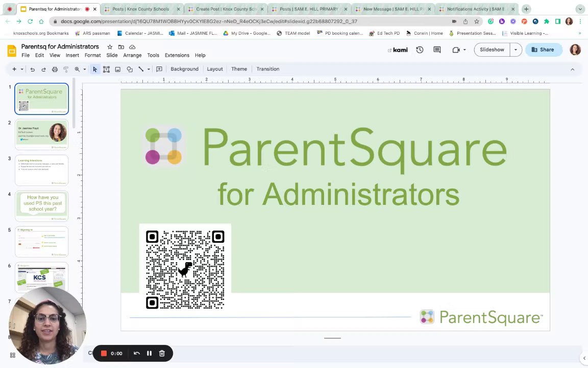
Task: Select slide 2 thumbnail with presenter photo
Action: click(42, 134)
